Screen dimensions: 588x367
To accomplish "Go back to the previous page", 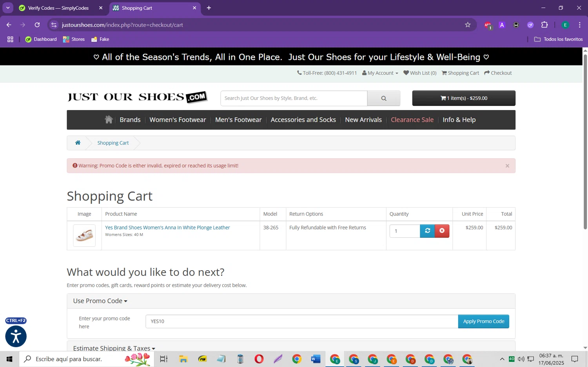I will pyautogui.click(x=9, y=25).
